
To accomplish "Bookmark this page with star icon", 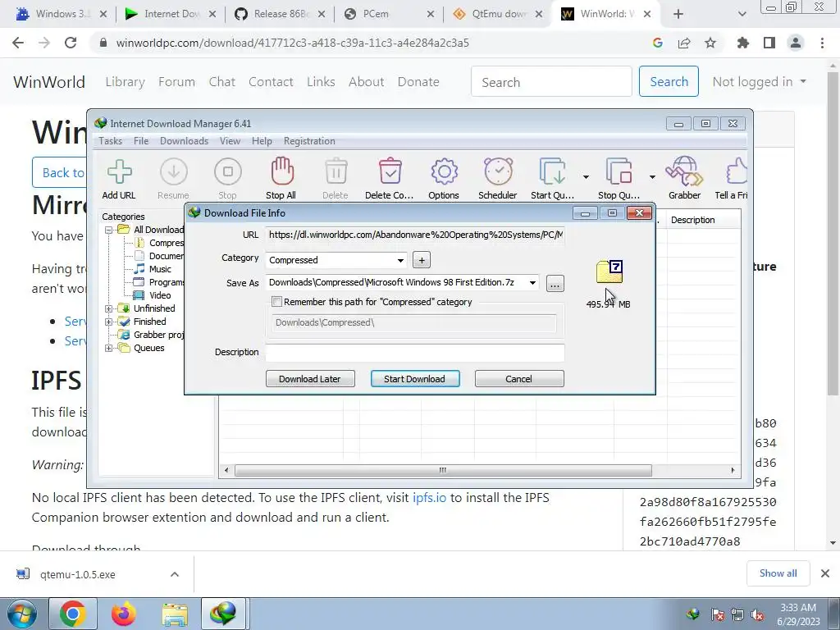I will point(710,43).
